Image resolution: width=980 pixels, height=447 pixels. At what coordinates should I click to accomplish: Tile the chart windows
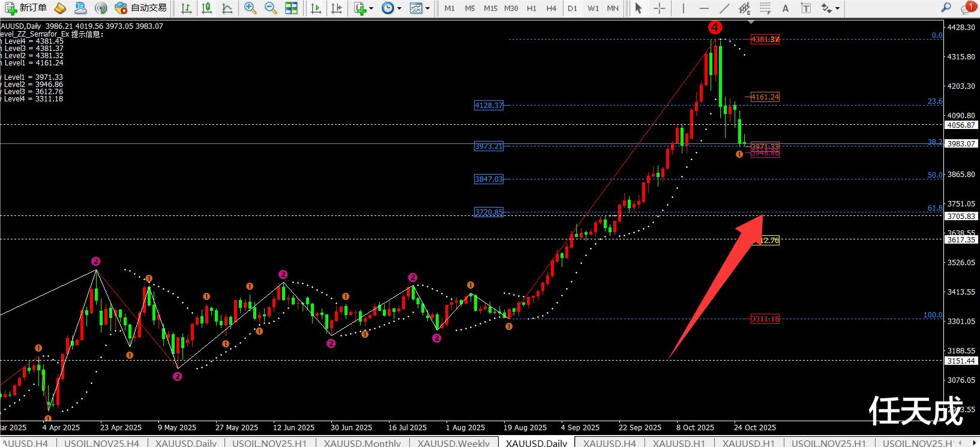tap(291, 8)
